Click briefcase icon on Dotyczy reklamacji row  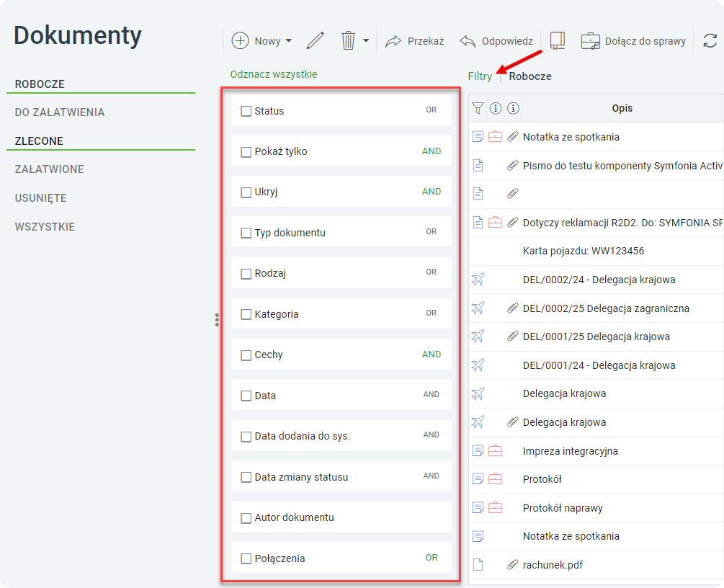pyautogui.click(x=495, y=223)
